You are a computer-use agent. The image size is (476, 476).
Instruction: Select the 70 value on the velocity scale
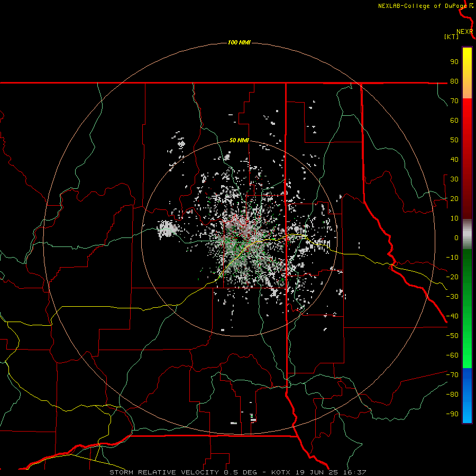click(x=454, y=101)
